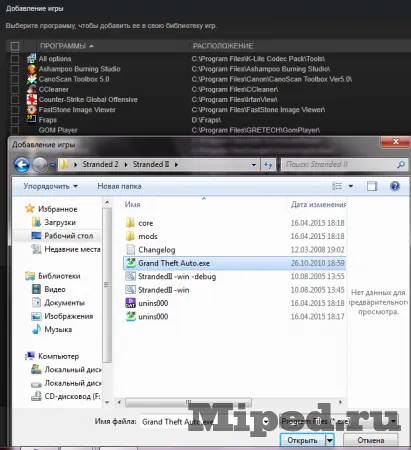Screen dimensions: 411x450
Task: Check the CCleaner program checkbox
Action: point(15,89)
